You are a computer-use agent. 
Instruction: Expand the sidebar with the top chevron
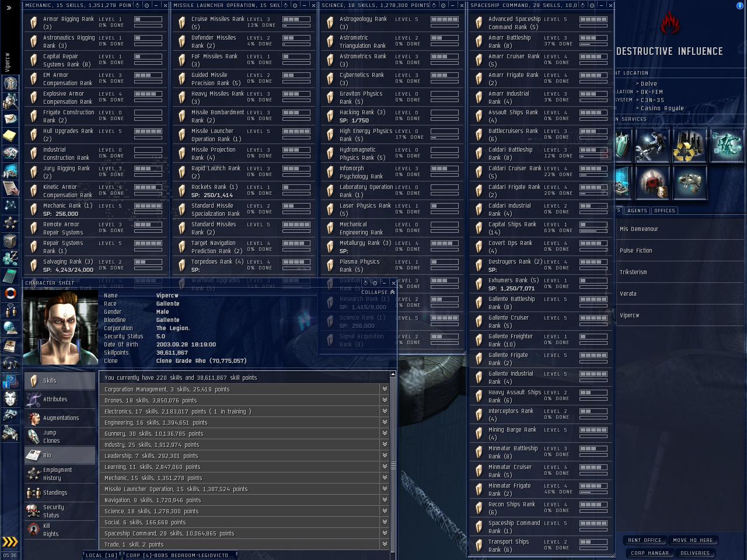coord(9,8)
